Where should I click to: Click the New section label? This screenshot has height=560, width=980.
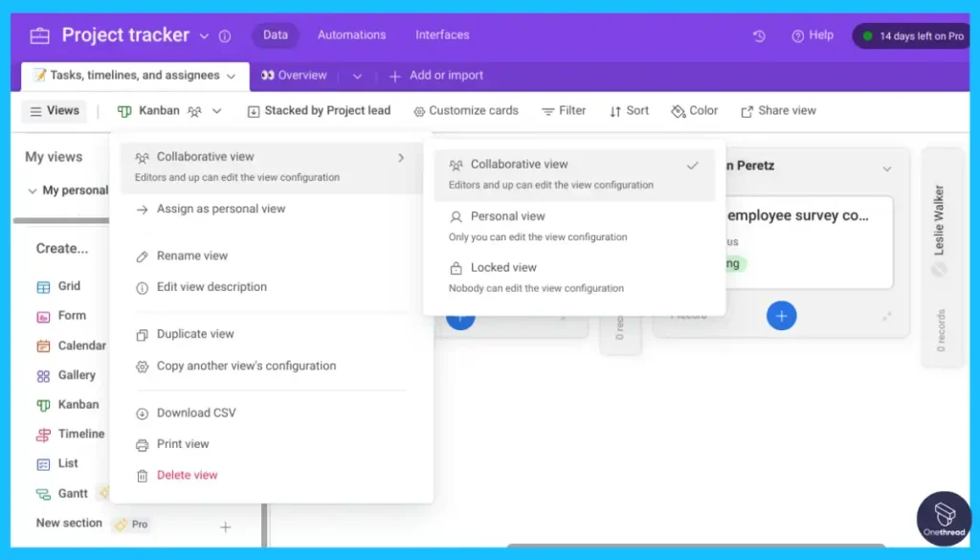pyautogui.click(x=69, y=523)
